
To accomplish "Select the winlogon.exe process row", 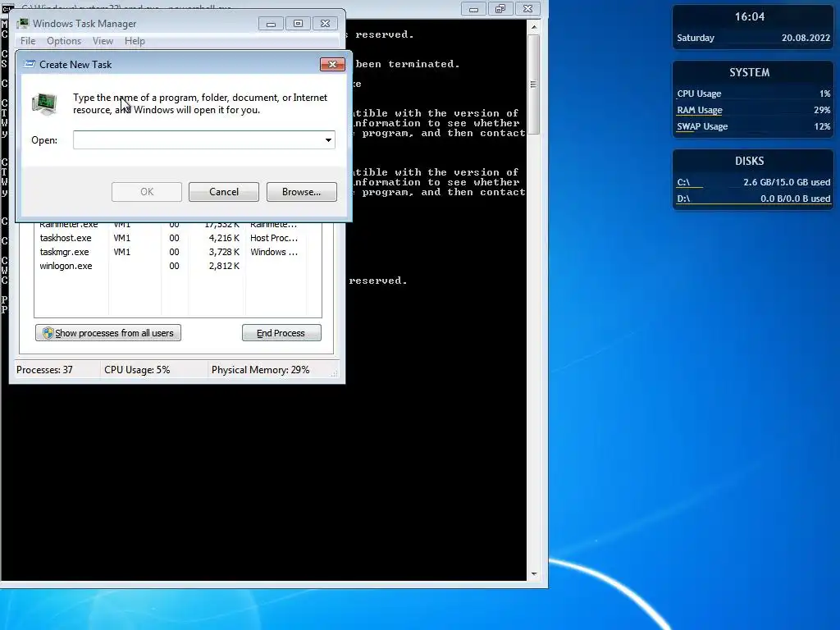I will (171, 266).
